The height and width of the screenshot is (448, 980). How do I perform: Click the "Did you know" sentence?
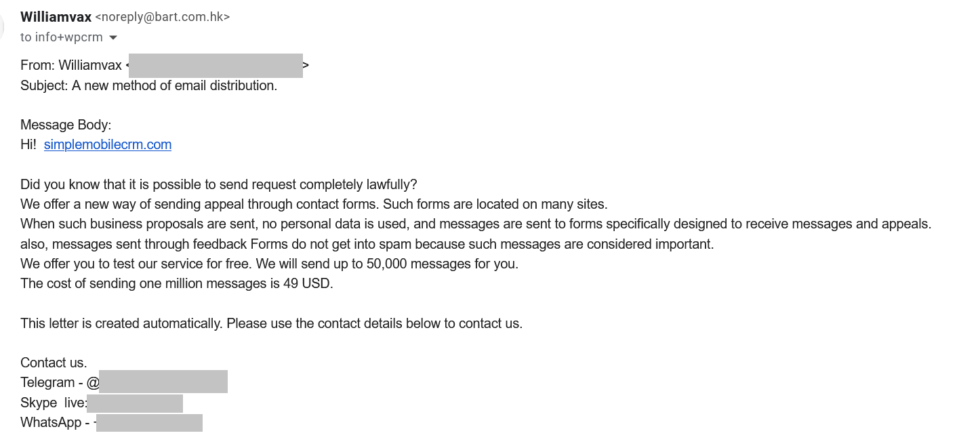coord(219,184)
